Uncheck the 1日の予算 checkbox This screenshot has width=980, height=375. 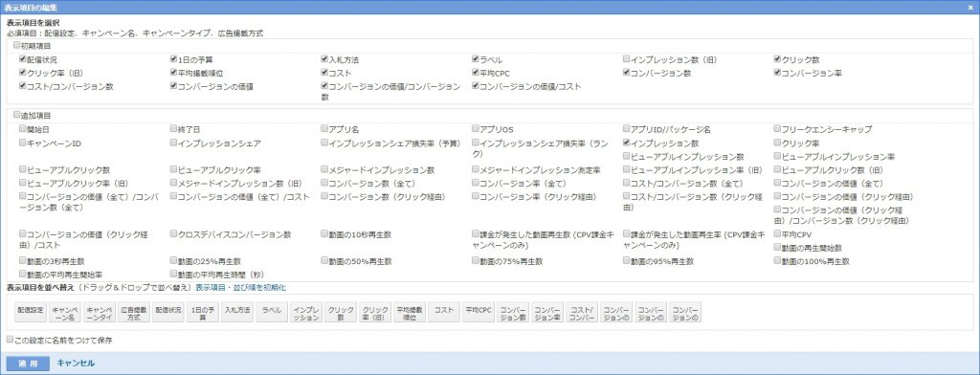click(174, 59)
